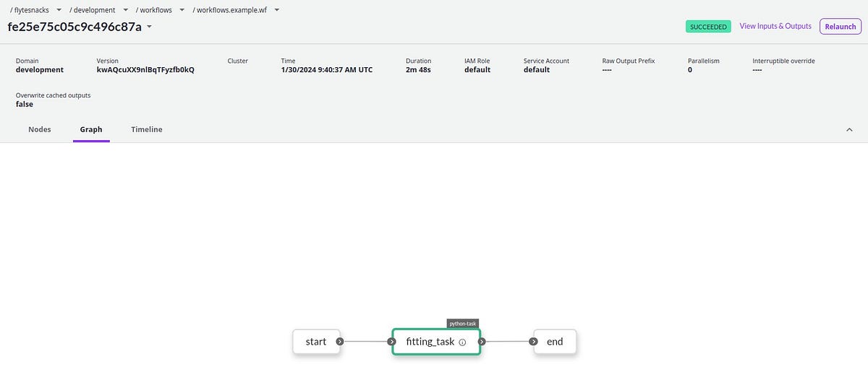868x380 pixels.
Task: Click the end node in graph
Action: point(555,342)
